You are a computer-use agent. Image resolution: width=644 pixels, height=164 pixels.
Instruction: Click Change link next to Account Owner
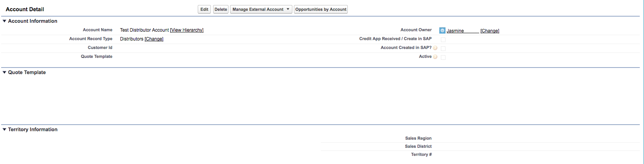point(490,31)
